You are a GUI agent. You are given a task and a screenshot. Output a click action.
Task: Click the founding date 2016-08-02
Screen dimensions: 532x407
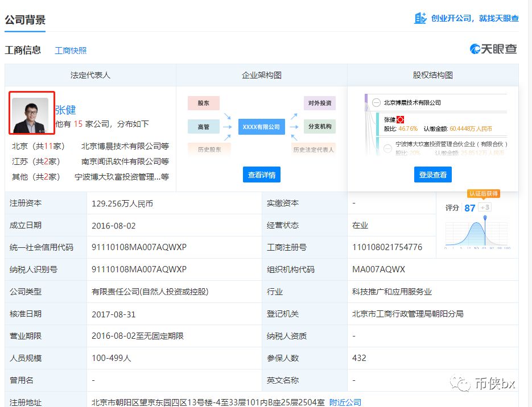tap(113, 226)
